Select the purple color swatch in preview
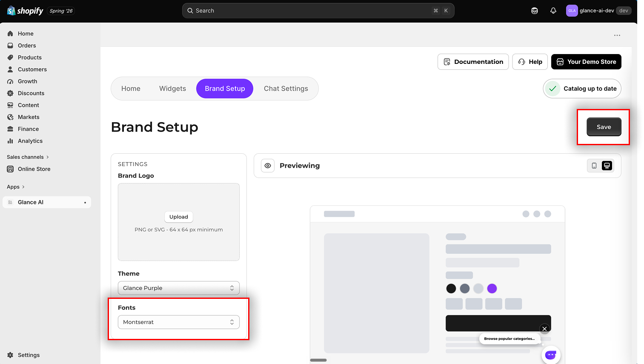Viewport: 644px width, 364px height. pos(492,289)
